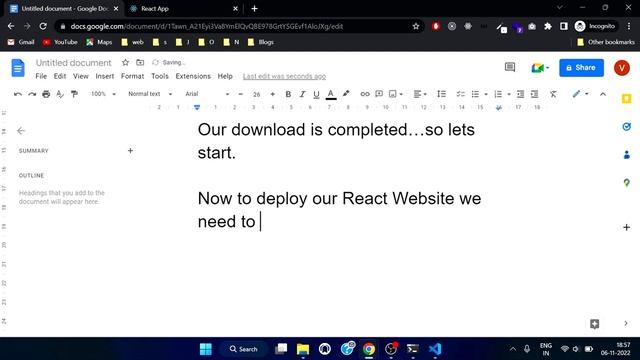640x360 pixels.
Task: Open the text color picker
Action: (331, 94)
